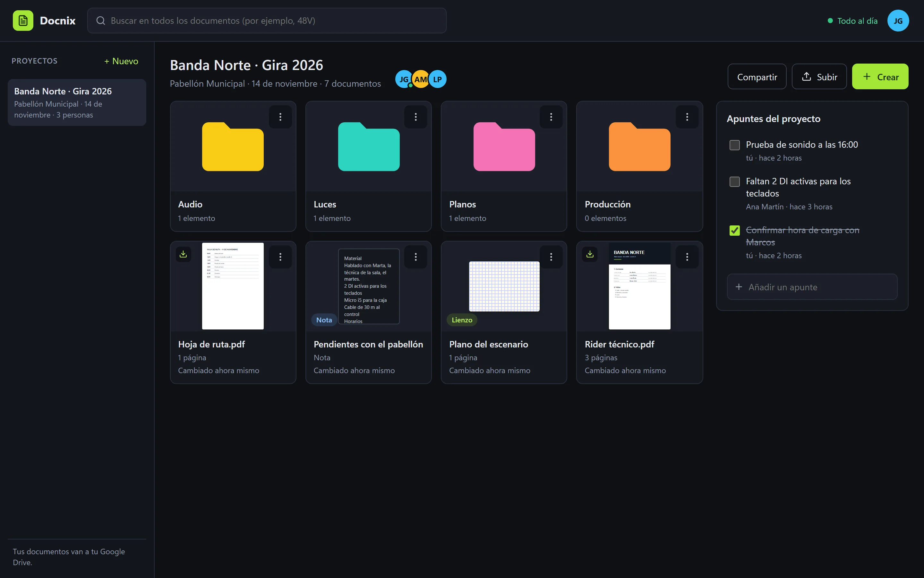The width and height of the screenshot is (924, 578).
Task: Focus the document search field
Action: 267,21
